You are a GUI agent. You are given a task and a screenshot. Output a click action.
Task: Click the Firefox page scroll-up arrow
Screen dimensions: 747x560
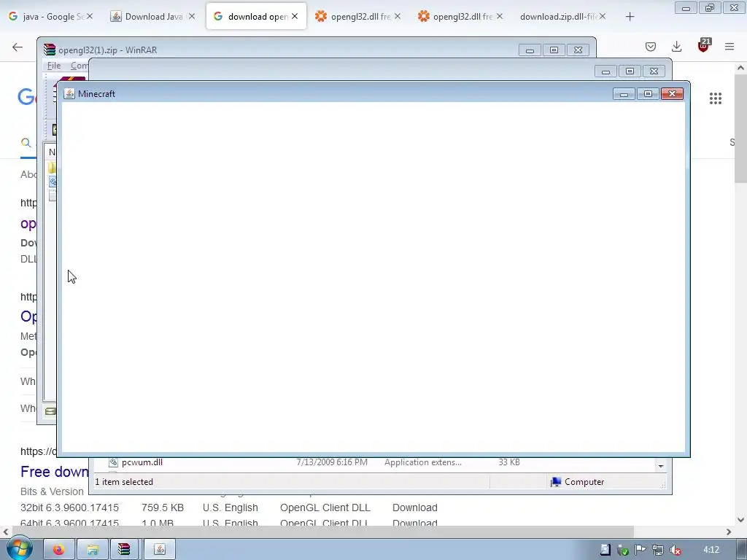click(741, 68)
